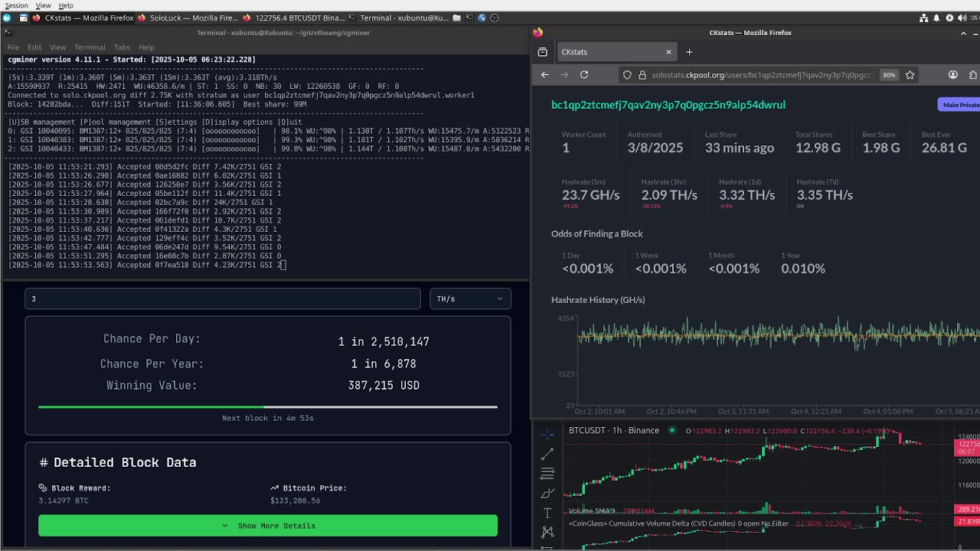Viewport: 980px width, 551px height.
Task: Select the crosshair cursor tool in chart
Action: point(547,435)
